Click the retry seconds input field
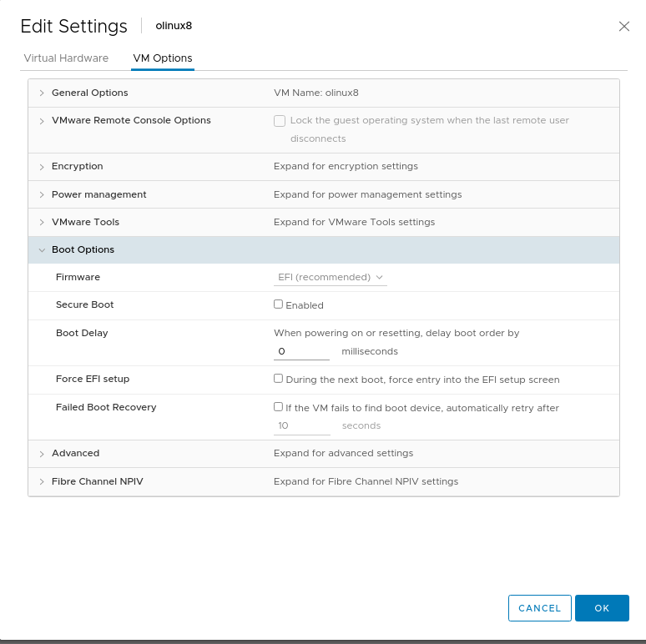Screen dimensions: 646x644 [x=301, y=425]
